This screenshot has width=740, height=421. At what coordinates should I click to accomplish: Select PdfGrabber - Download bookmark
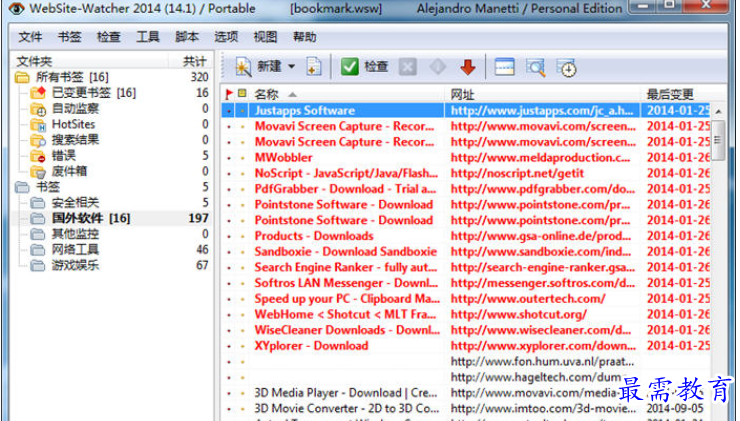coord(466,189)
